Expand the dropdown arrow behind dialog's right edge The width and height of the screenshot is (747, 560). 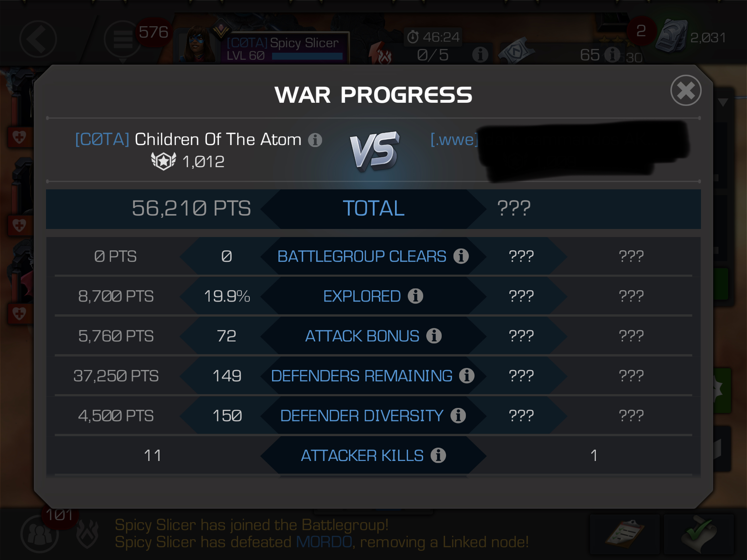(723, 103)
